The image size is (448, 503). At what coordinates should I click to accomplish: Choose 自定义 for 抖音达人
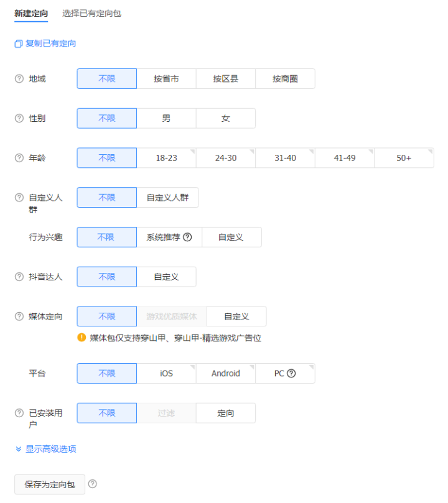tap(166, 277)
